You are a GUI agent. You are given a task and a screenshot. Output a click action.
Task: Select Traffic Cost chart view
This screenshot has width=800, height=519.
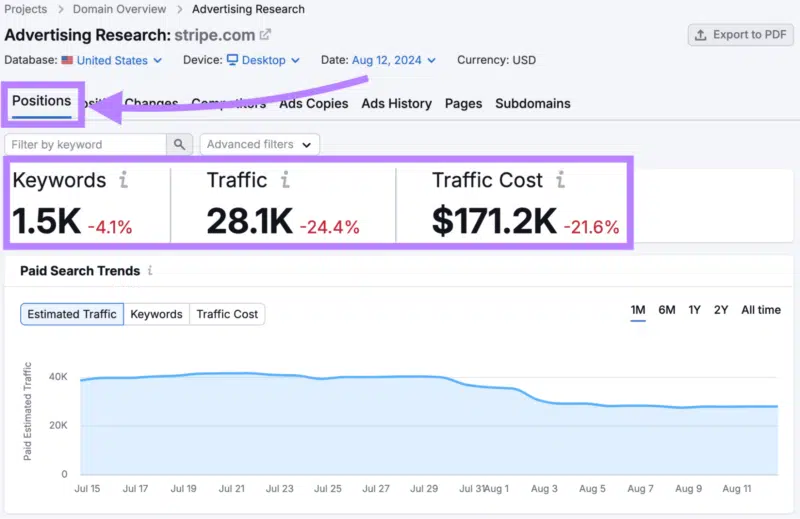click(227, 314)
